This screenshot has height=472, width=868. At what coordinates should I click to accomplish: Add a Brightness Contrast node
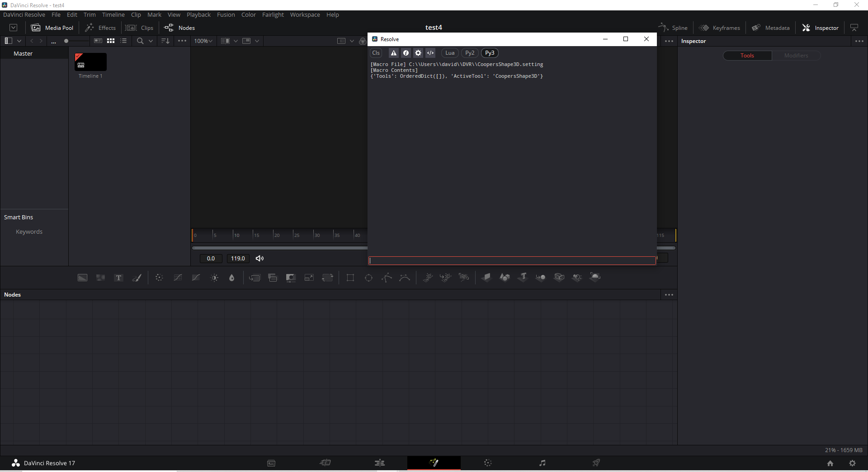point(214,278)
